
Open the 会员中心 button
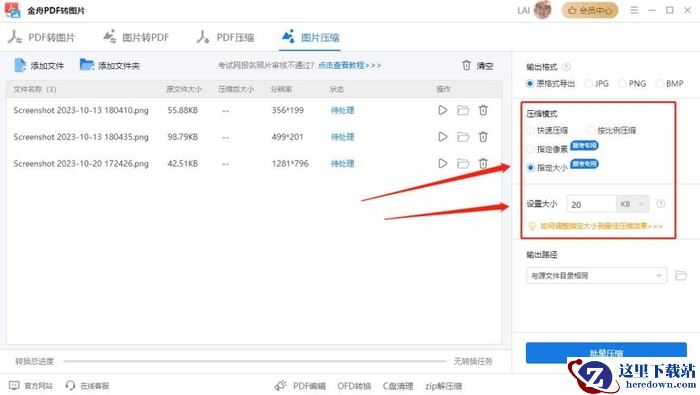point(590,10)
